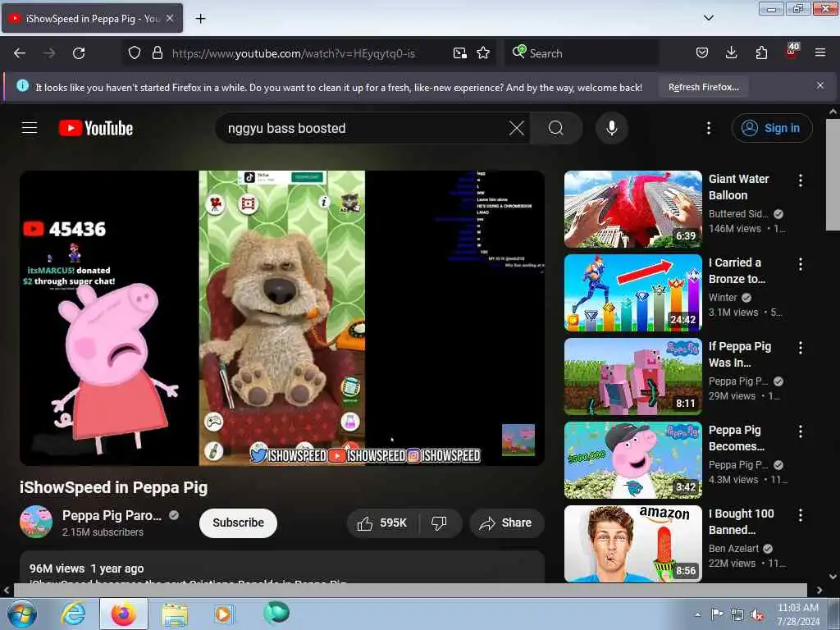Open the taskbar clock showing 11:03 AM
The image size is (840, 630).
coord(797,614)
